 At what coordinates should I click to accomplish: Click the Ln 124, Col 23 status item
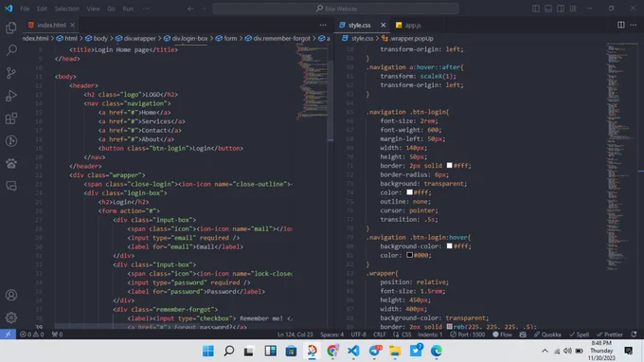point(295,335)
